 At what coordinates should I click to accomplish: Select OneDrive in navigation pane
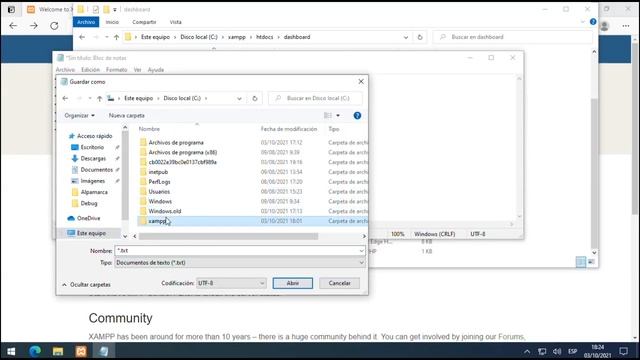point(89,218)
